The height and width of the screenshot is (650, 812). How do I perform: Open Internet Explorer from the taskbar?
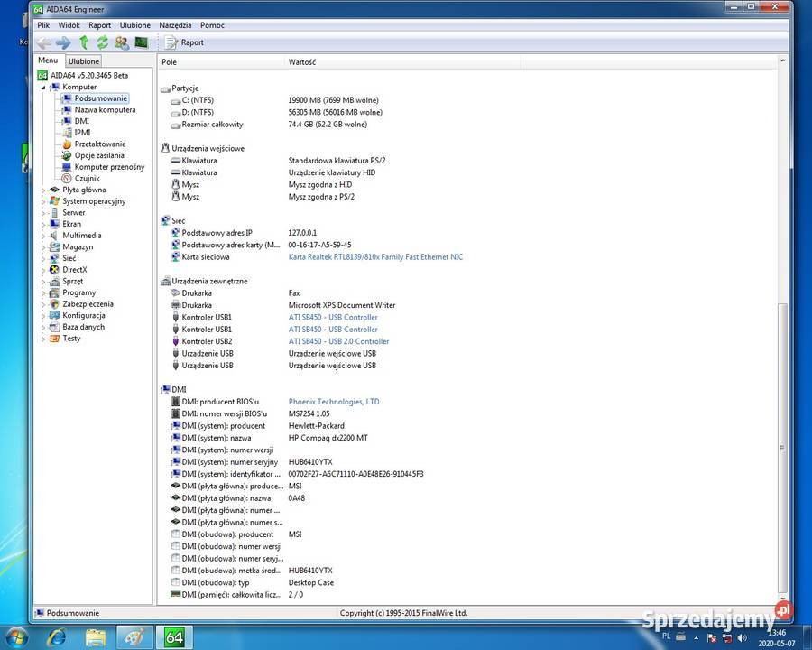pyautogui.click(x=57, y=637)
